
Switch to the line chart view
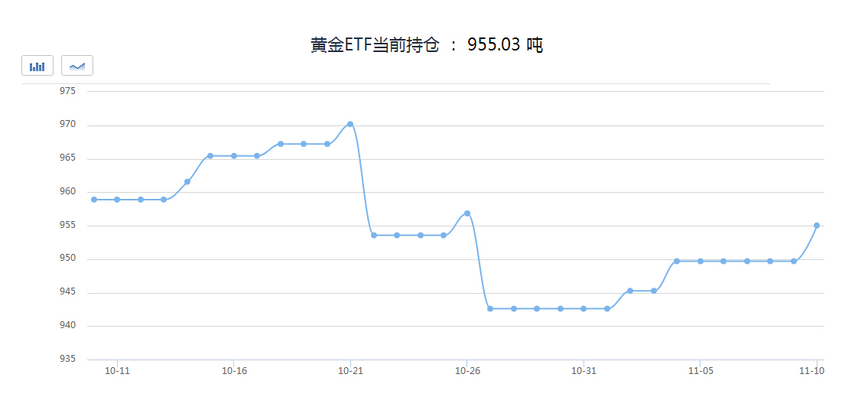click(x=76, y=66)
